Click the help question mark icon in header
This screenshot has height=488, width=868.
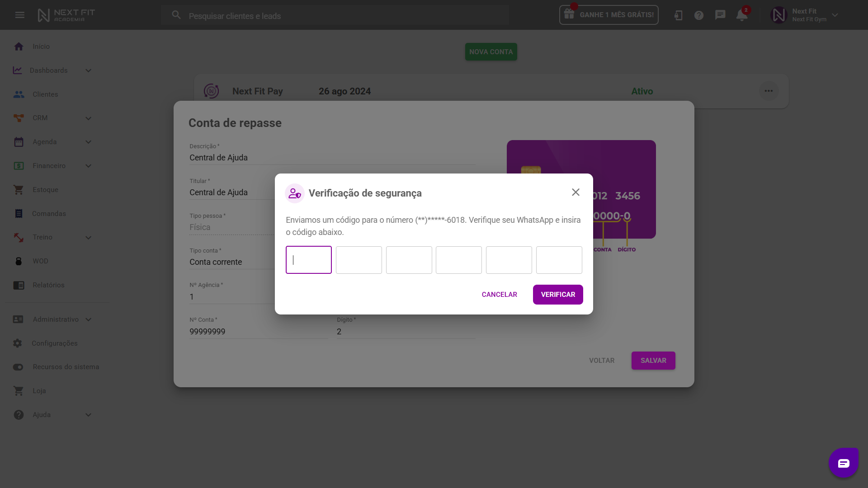click(699, 15)
